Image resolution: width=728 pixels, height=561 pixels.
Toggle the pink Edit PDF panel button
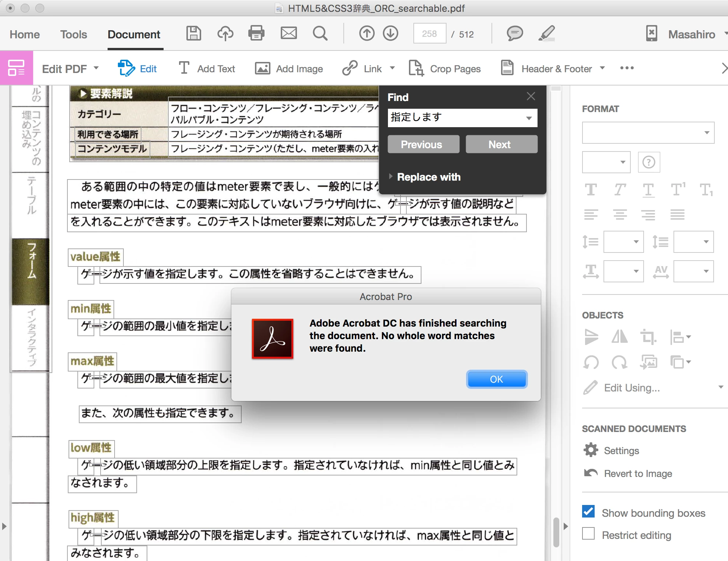pos(16,68)
